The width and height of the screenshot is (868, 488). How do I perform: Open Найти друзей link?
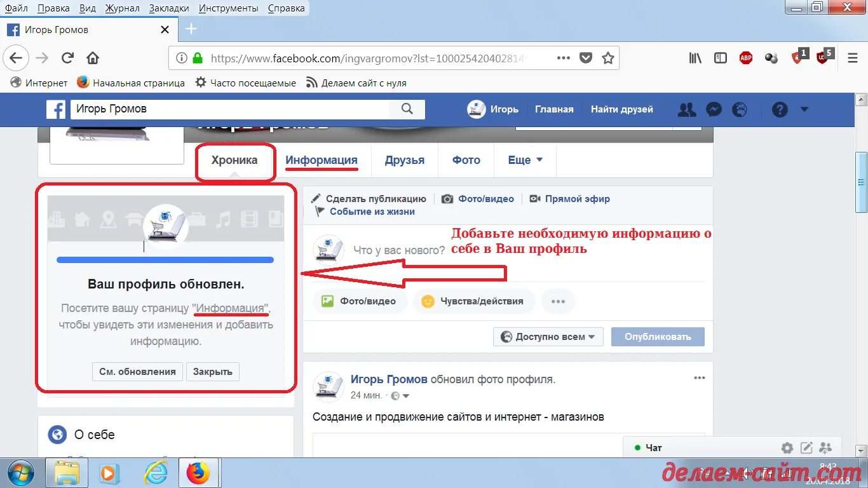622,109
